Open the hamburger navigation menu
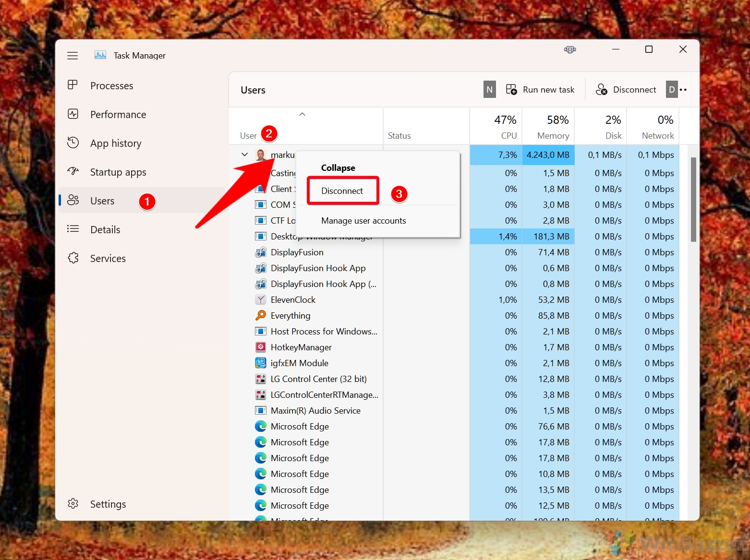Viewport: 750px width, 560px height. pyautogui.click(x=73, y=56)
